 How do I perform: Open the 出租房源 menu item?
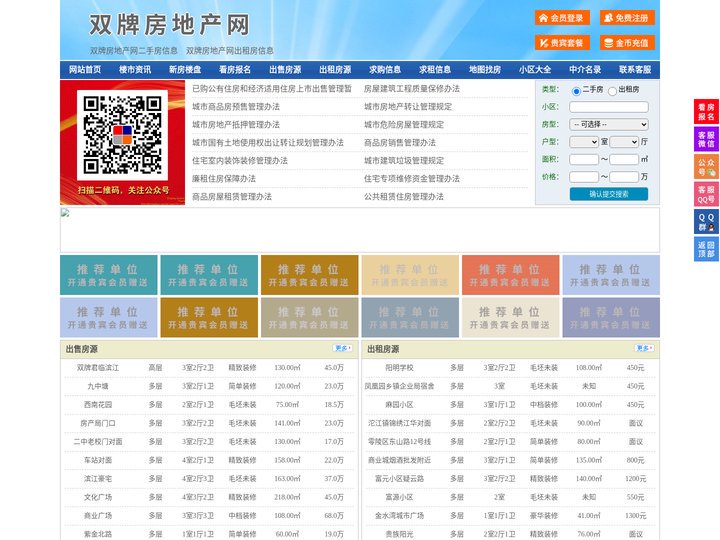[335, 70]
